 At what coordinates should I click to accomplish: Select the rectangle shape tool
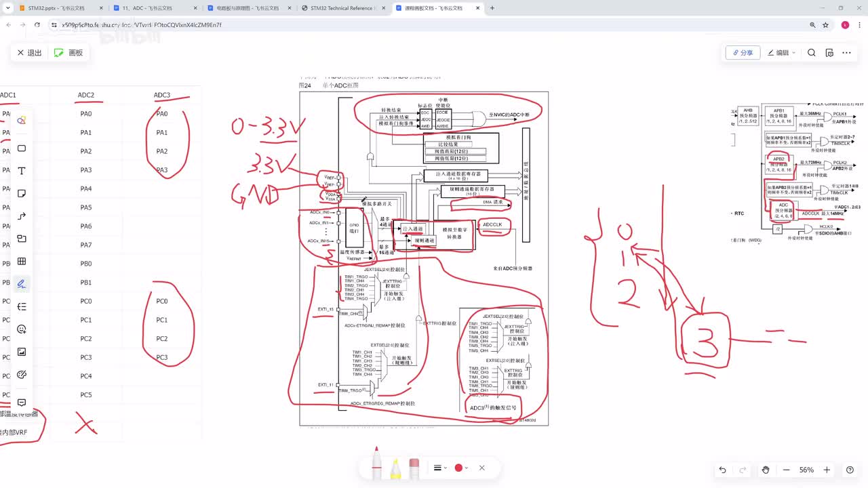tap(22, 148)
